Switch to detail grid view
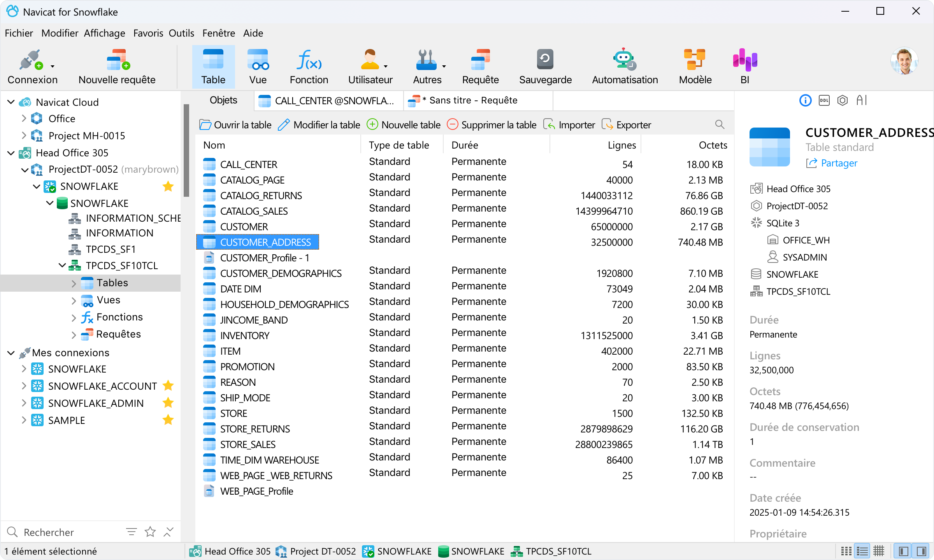Image resolution: width=934 pixels, height=560 pixels. coord(879,551)
